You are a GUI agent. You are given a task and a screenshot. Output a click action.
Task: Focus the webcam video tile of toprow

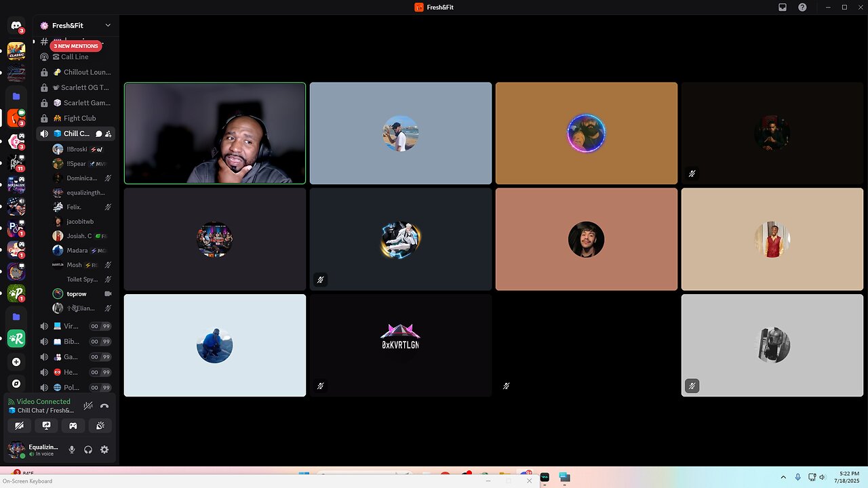(215, 134)
